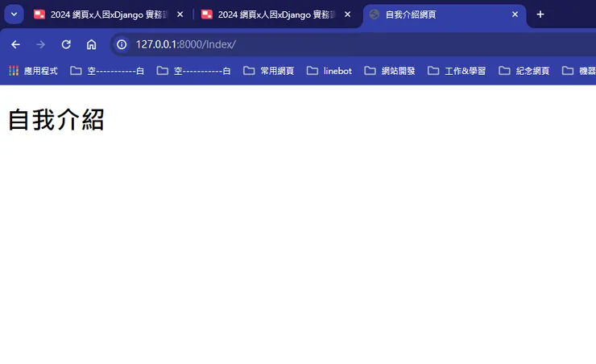This screenshot has height=364, width=596.
Task: Open the second 空----------白 bookmark folder
Action: (x=194, y=71)
